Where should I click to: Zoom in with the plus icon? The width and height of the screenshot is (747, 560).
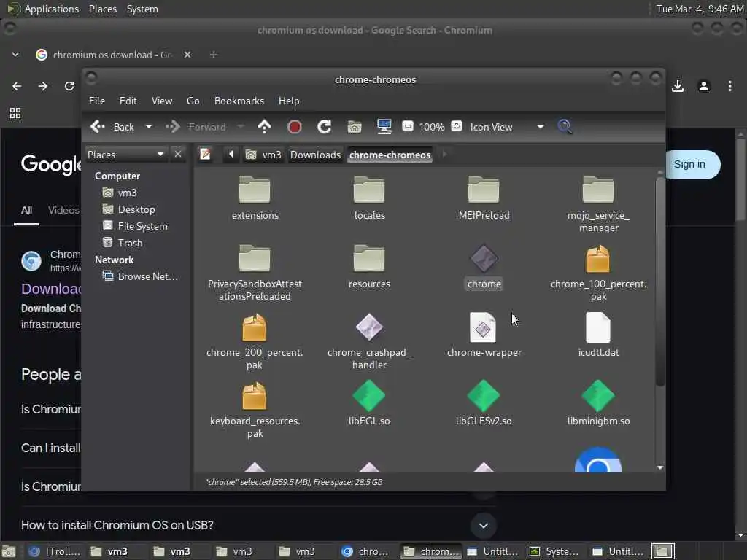click(457, 126)
